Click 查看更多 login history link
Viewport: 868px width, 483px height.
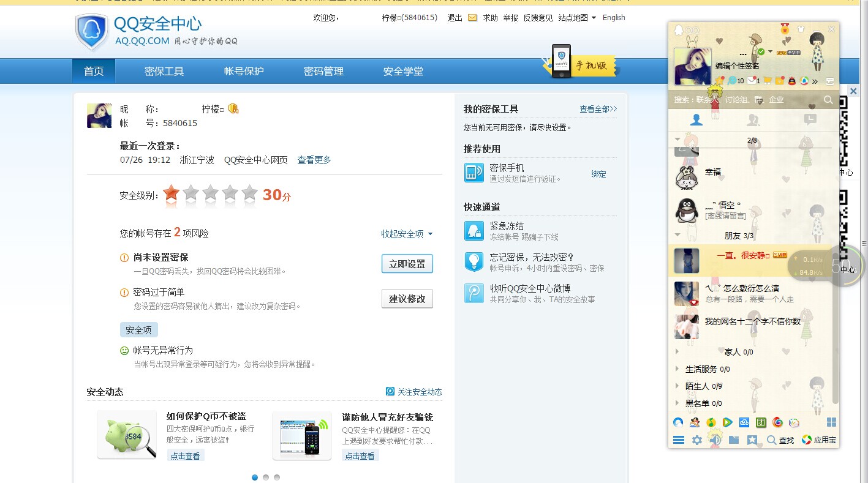tap(314, 160)
